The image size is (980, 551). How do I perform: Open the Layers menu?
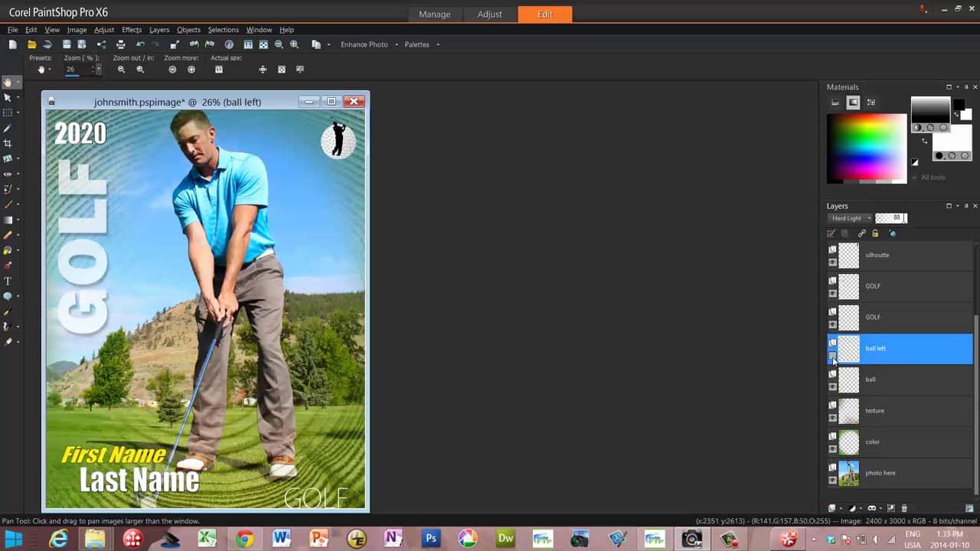(159, 30)
